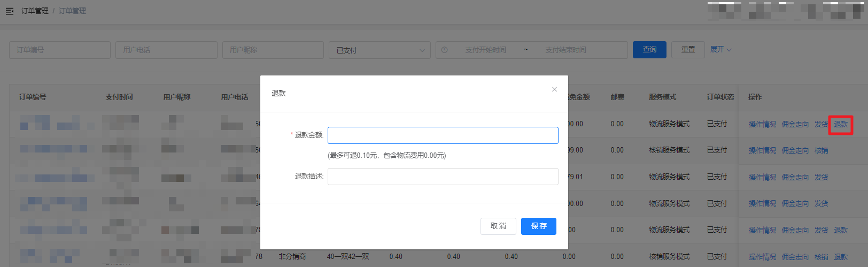Toggle the sidebar collapse hamburger icon
Screen dimensions: 868x267
pyautogui.click(x=10, y=11)
